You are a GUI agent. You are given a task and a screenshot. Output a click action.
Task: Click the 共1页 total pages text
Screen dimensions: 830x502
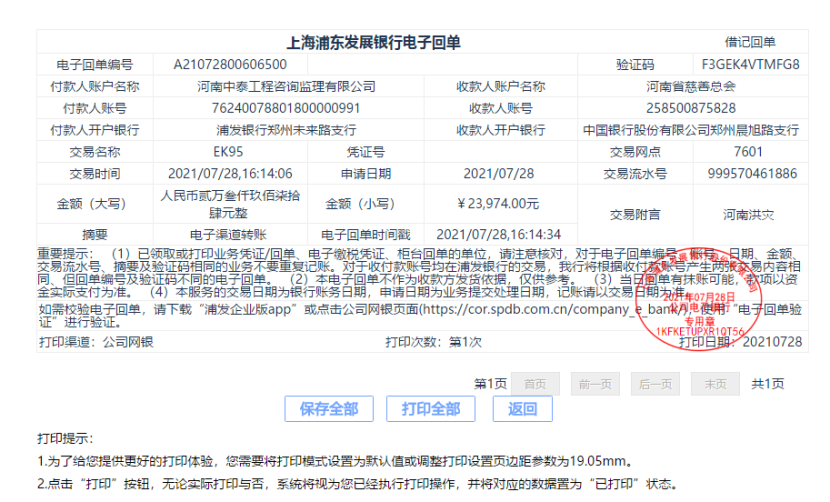tap(768, 383)
